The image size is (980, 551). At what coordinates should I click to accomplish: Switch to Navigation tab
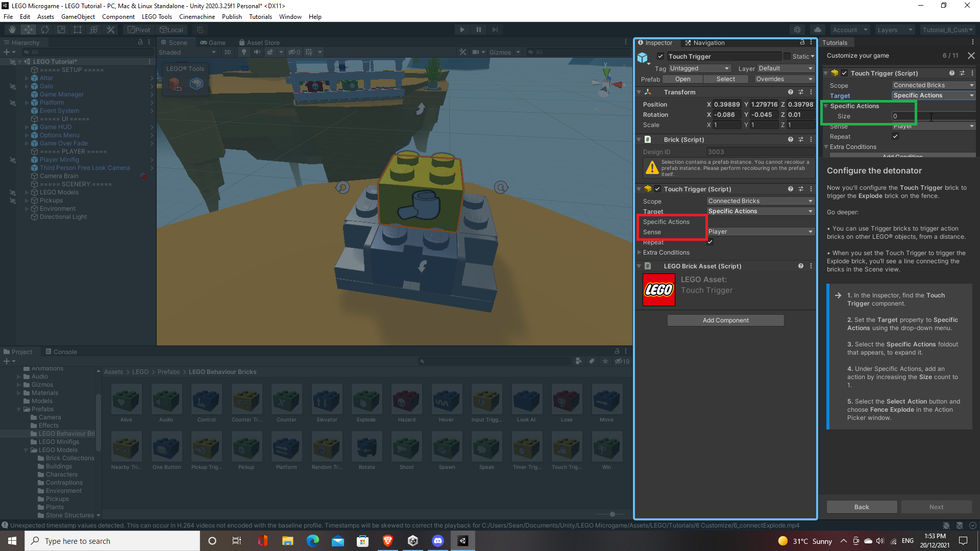[704, 42]
